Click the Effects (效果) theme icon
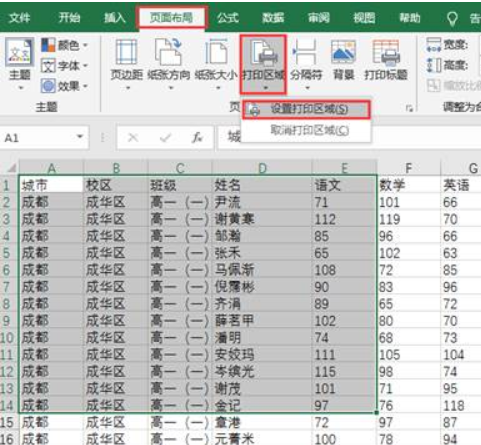This screenshot has height=445, width=481. tap(48, 86)
